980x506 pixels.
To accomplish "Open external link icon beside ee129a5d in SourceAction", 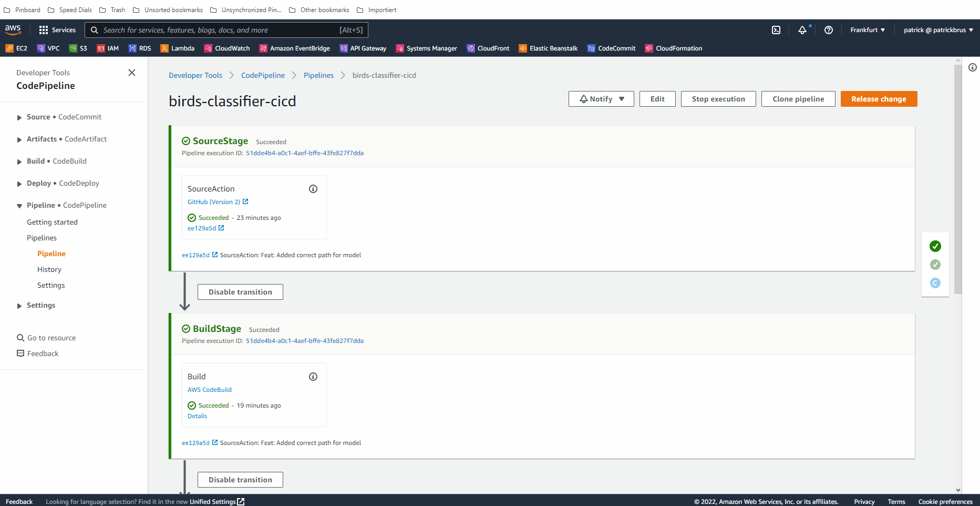I will (221, 228).
